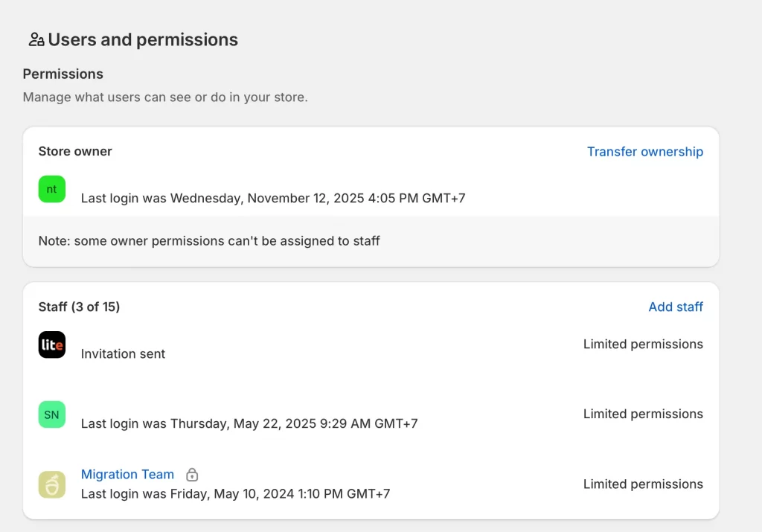The width and height of the screenshot is (762, 532).
Task: Click the Staff (3 of 15) heading
Action: coord(79,307)
